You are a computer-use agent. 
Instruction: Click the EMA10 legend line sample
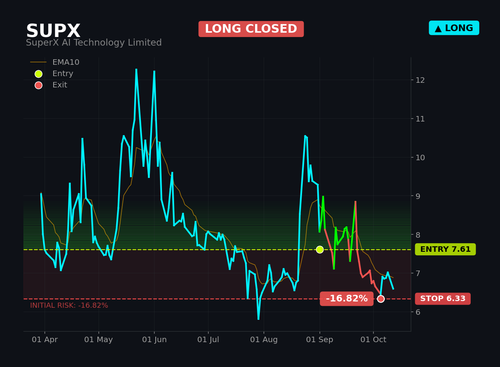point(38,62)
